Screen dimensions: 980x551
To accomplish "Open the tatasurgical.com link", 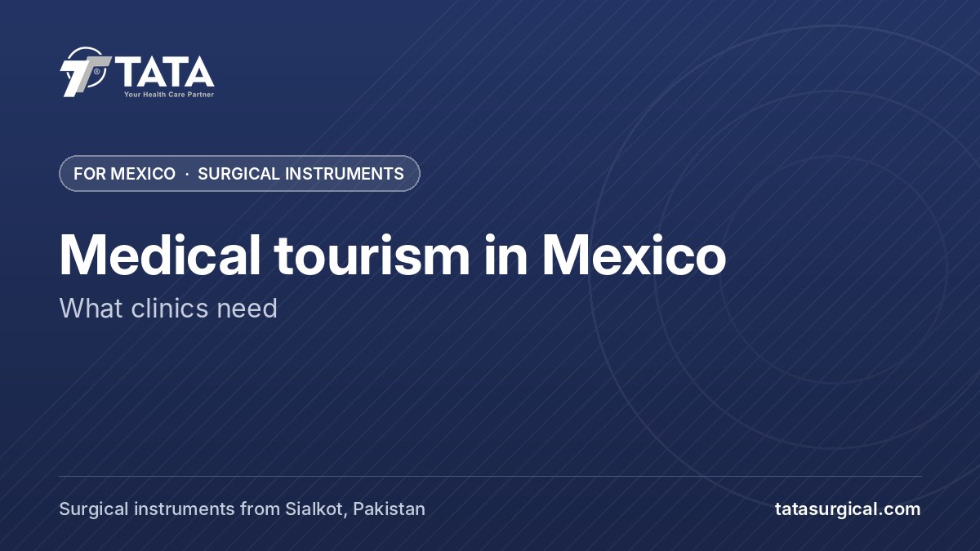I will coord(847,509).
